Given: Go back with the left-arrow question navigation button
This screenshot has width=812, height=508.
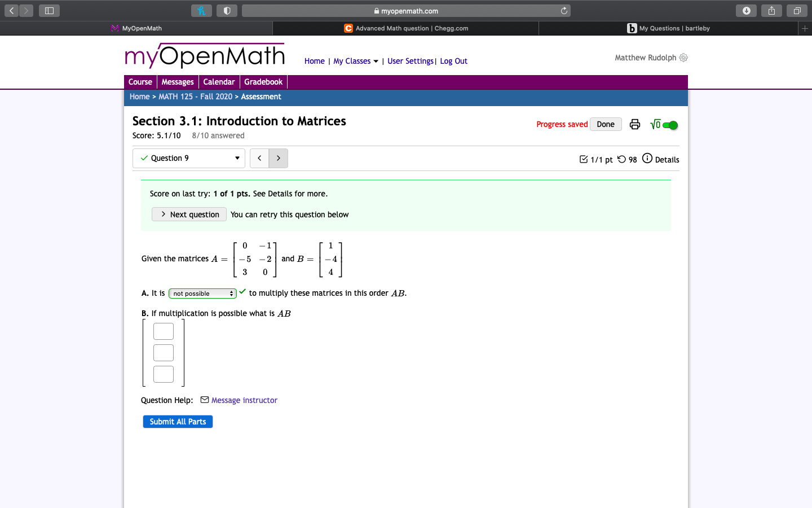Looking at the screenshot, I should coord(259,158).
